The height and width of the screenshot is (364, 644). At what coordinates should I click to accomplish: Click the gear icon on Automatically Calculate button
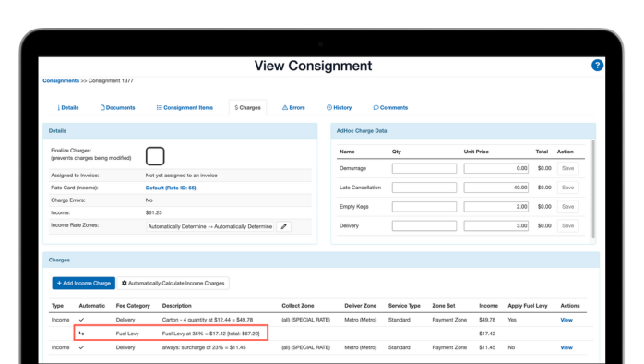tap(125, 283)
